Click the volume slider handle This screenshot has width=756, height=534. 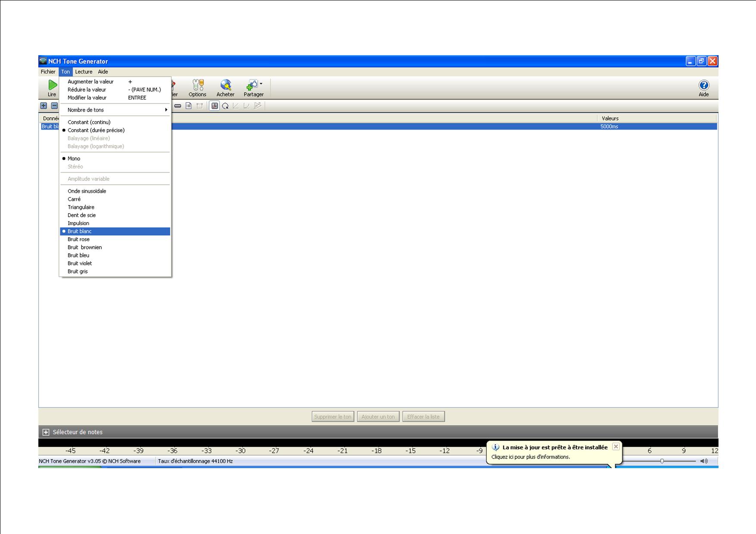coord(662,461)
